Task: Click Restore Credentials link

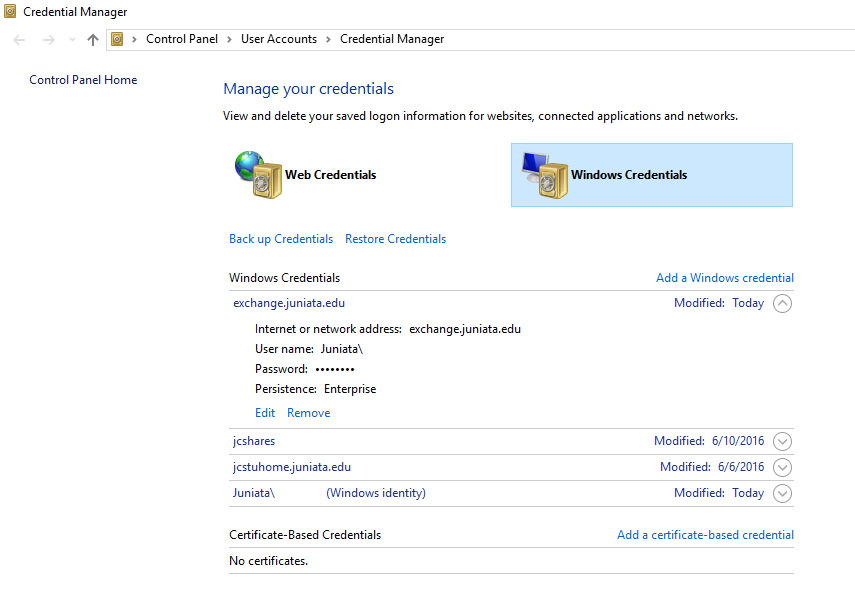Action: pyautogui.click(x=395, y=239)
